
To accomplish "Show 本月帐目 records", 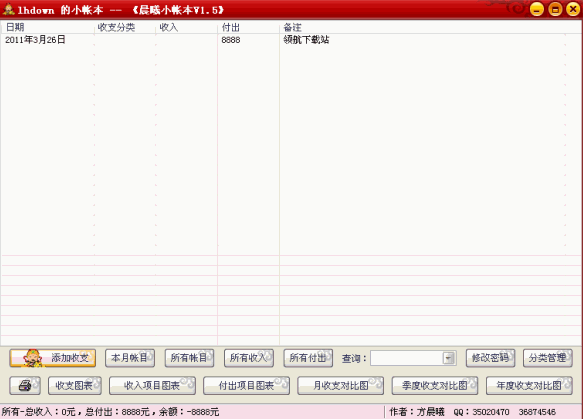I will [130, 358].
